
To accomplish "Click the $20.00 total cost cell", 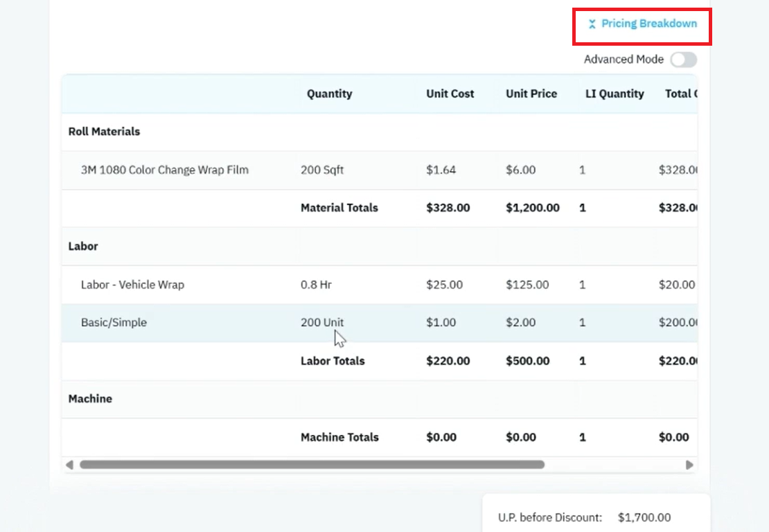I will point(677,285).
